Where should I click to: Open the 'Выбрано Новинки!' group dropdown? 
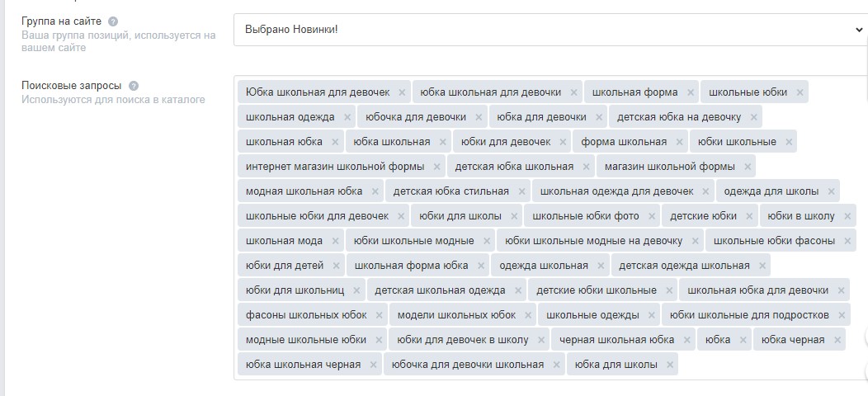[x=550, y=30]
